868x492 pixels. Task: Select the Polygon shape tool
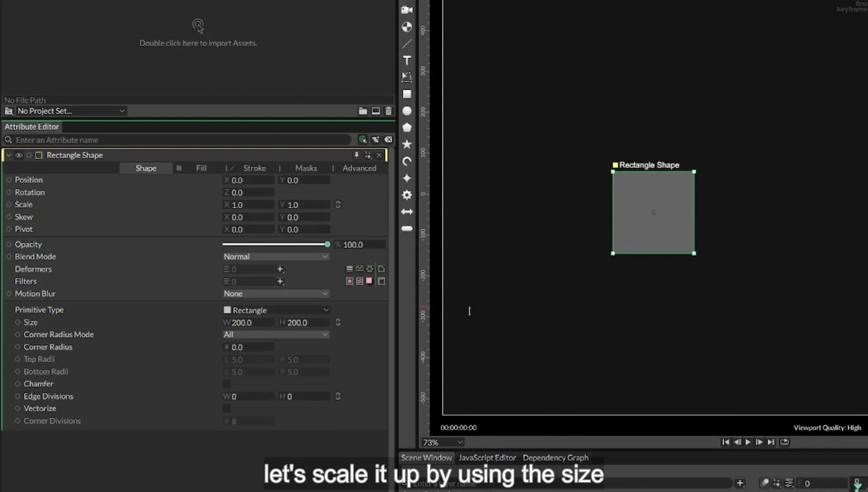[x=407, y=128]
